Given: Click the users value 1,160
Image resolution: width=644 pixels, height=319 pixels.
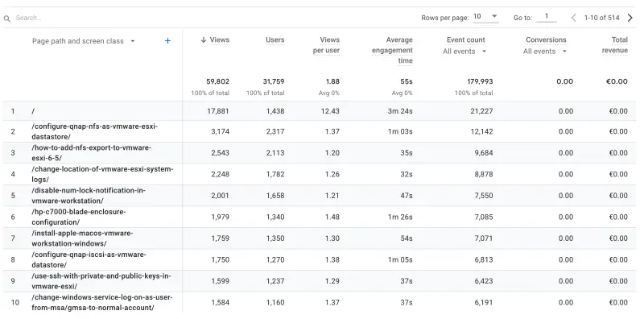Looking at the screenshot, I should [x=275, y=303].
